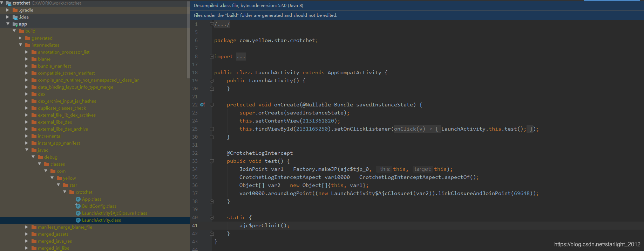Collapse the crotchet project root node

click(x=2, y=3)
